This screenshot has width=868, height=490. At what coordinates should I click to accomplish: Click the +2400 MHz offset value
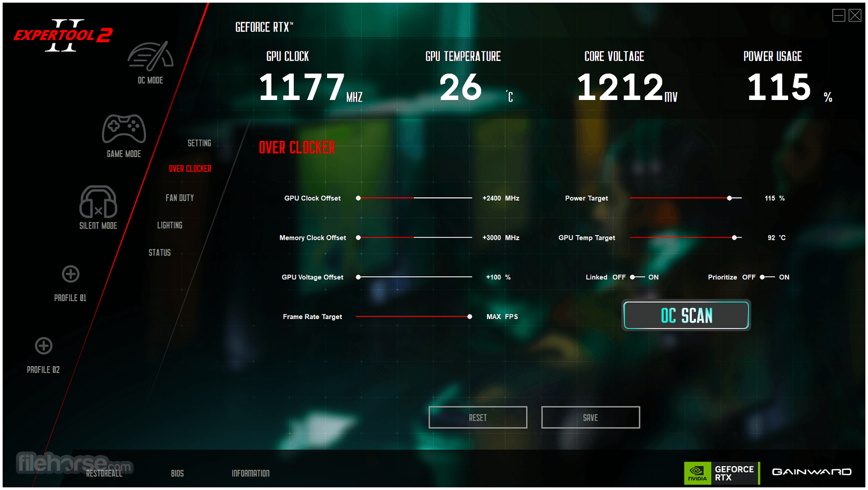point(501,198)
